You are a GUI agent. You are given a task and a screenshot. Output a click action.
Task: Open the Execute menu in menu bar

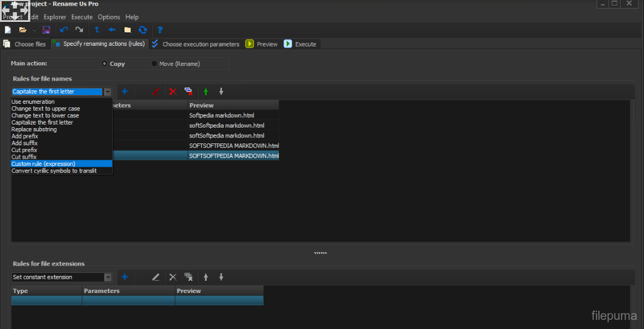pyautogui.click(x=82, y=17)
